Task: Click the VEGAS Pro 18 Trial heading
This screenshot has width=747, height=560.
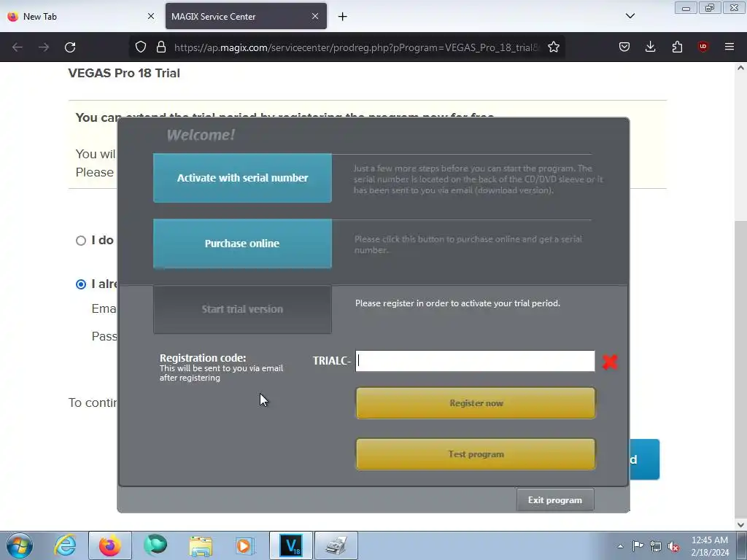Action: [124, 74]
